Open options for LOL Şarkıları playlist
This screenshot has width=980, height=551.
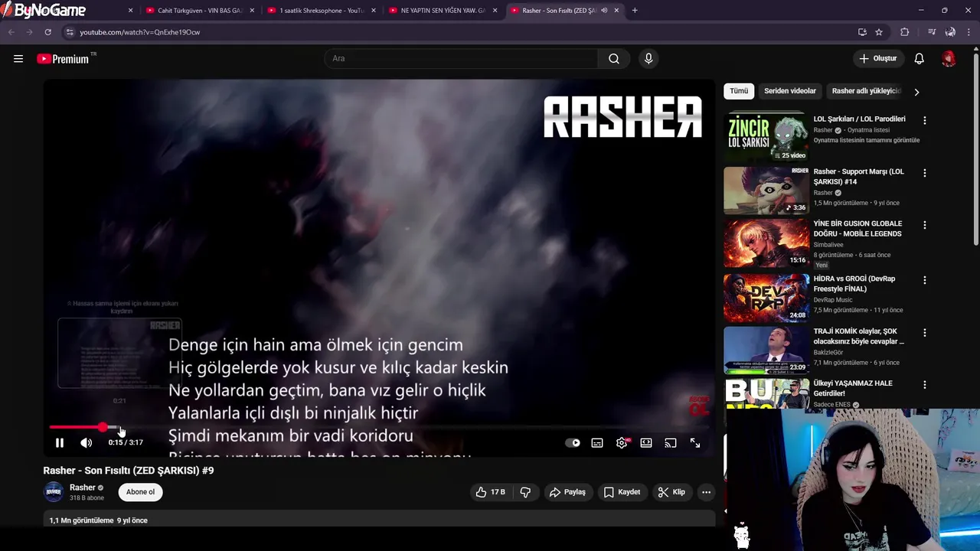924,121
